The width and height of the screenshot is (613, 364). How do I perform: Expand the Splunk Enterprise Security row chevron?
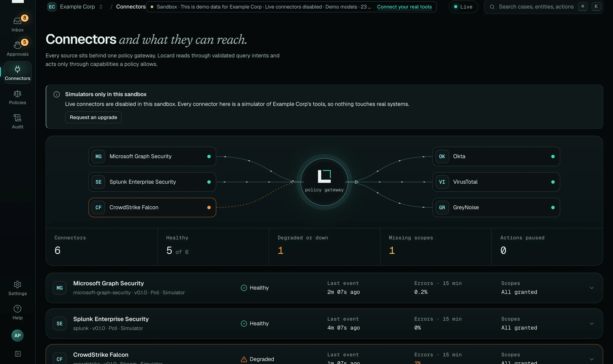pos(592,324)
